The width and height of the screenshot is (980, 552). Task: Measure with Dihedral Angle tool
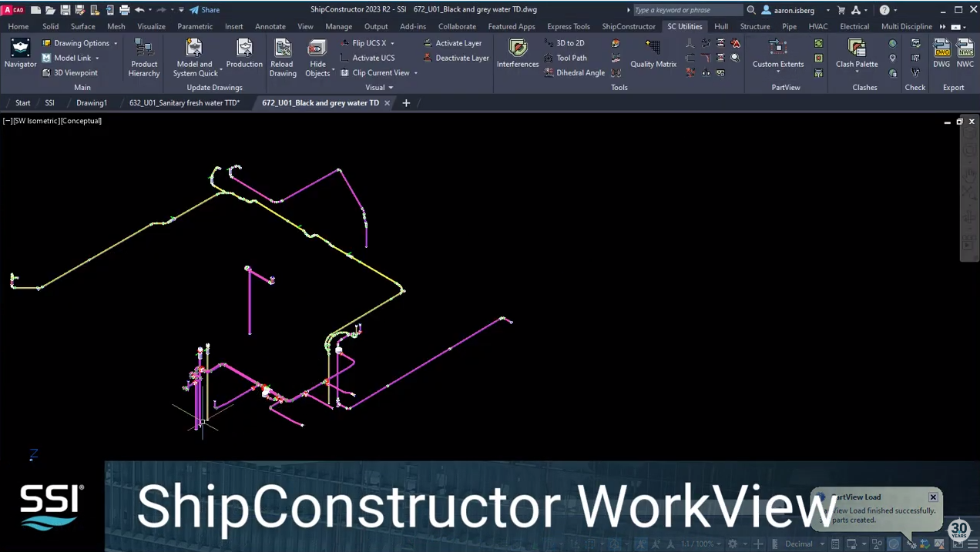click(x=574, y=72)
